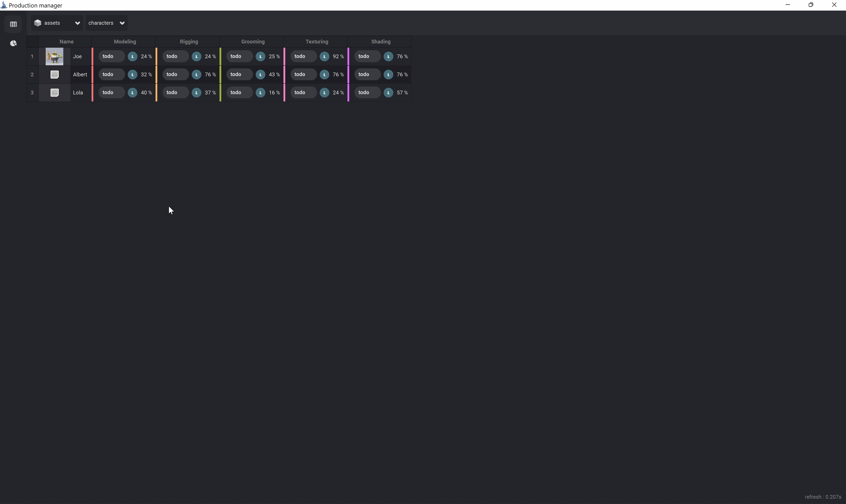Select row number 1 header
Screen dimensions: 846x504
pos(32,56)
